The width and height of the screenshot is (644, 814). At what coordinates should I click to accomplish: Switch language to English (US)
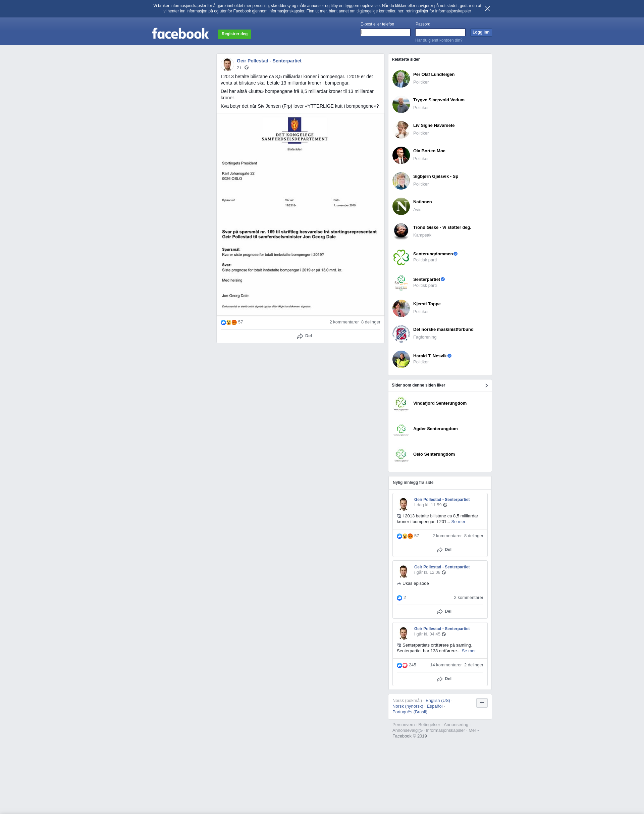[437, 701]
